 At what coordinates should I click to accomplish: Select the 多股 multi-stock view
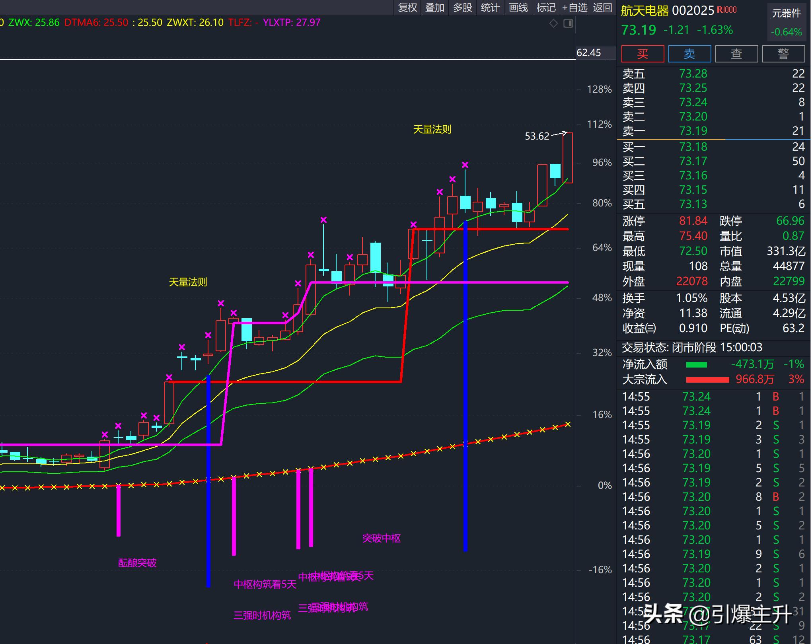[463, 8]
